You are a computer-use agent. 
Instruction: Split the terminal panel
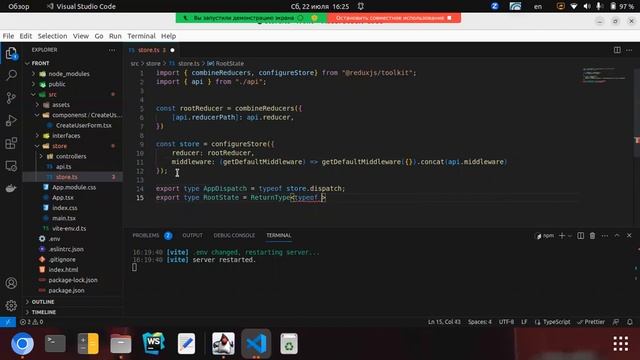click(x=580, y=236)
